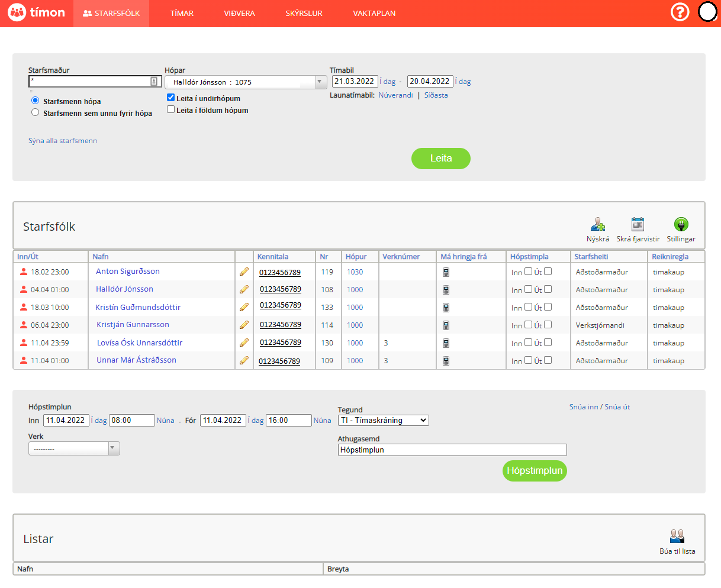Open Skrá fjarvistir calendar icon
This screenshot has height=588, width=721.
click(x=638, y=225)
